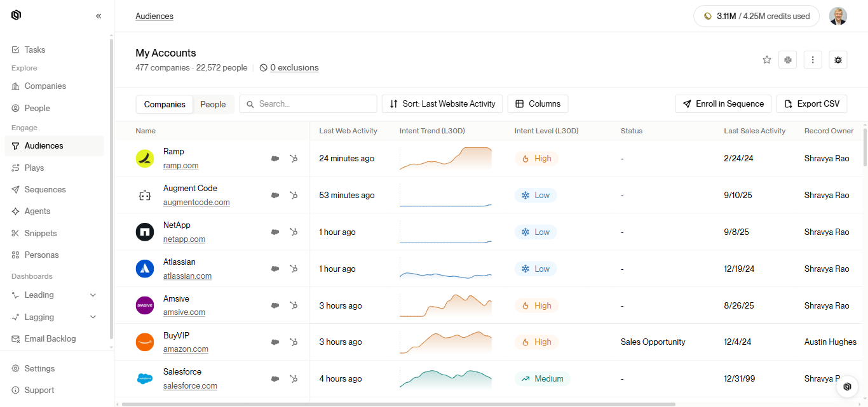This screenshot has height=407, width=868.
Task: Click the Atlassian company logo
Action: click(145, 269)
